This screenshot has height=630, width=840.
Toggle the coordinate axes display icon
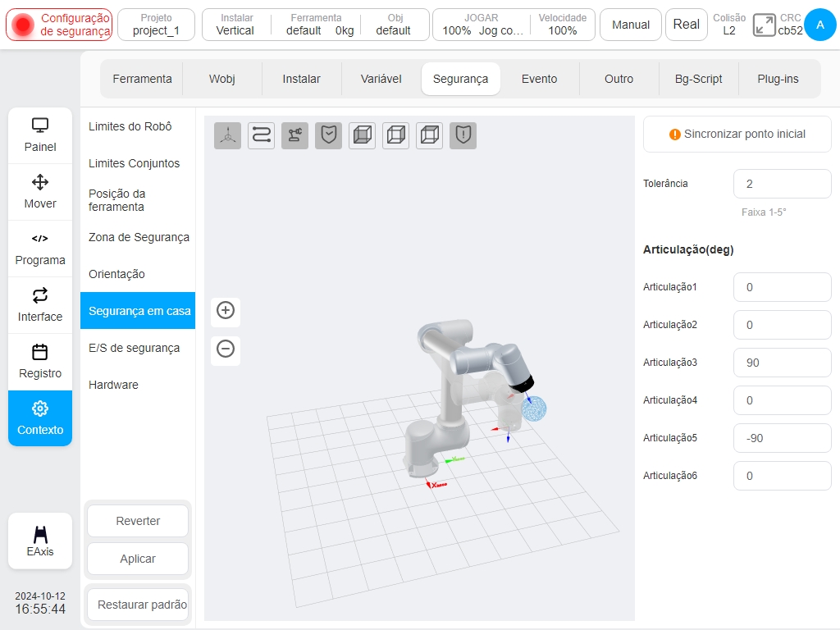(228, 135)
